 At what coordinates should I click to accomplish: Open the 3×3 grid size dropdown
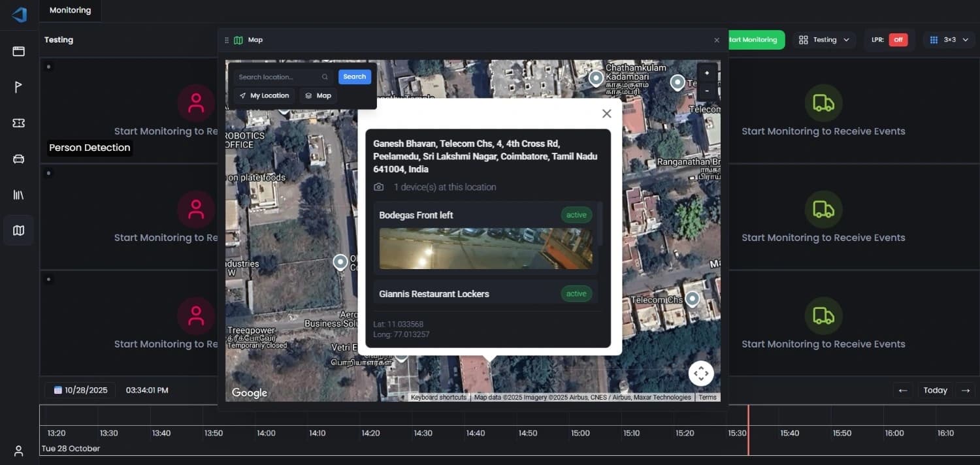949,40
